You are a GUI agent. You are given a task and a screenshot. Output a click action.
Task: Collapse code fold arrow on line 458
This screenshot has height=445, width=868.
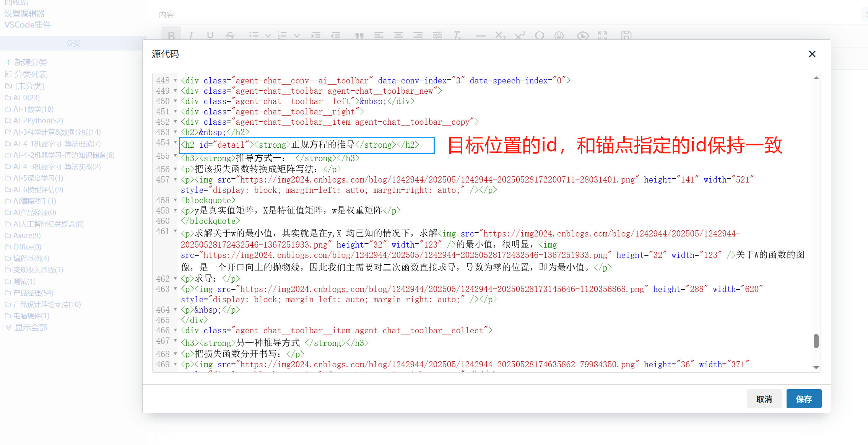pos(176,200)
